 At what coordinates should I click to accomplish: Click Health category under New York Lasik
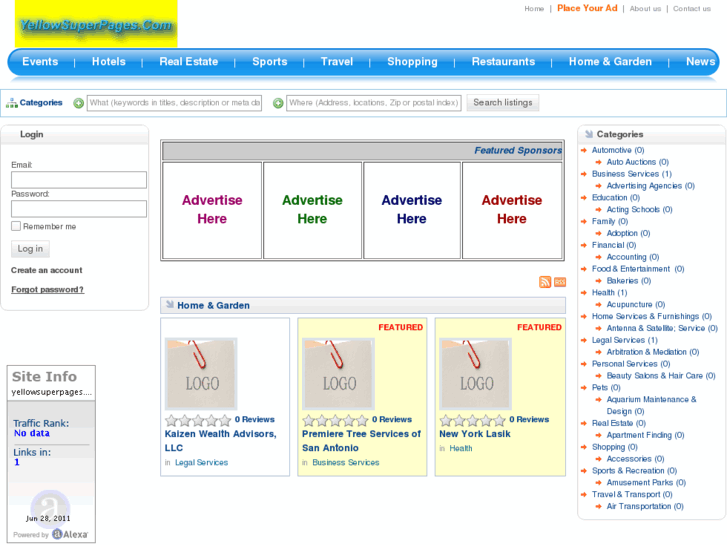461,448
